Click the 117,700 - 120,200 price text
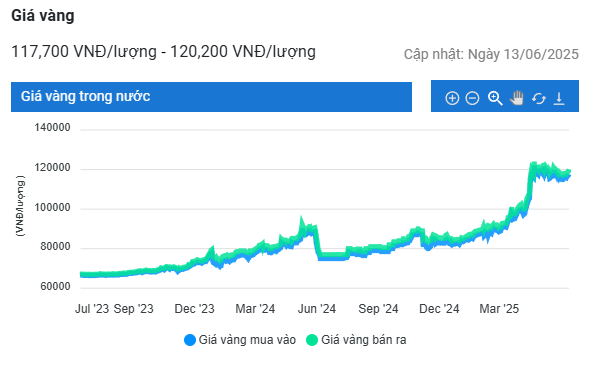The image size is (593, 373). [x=163, y=52]
